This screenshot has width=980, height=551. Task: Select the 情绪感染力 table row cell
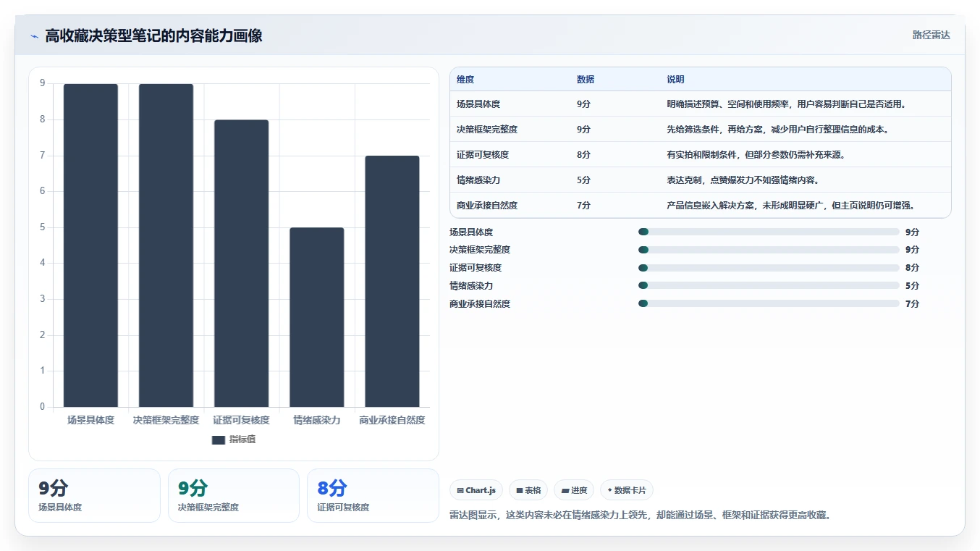(x=478, y=180)
